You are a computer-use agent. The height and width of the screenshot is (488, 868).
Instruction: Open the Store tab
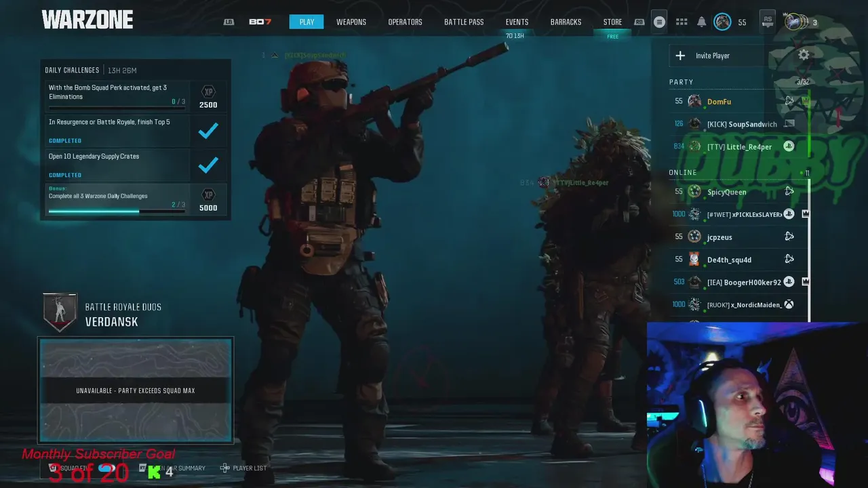[x=612, y=22]
